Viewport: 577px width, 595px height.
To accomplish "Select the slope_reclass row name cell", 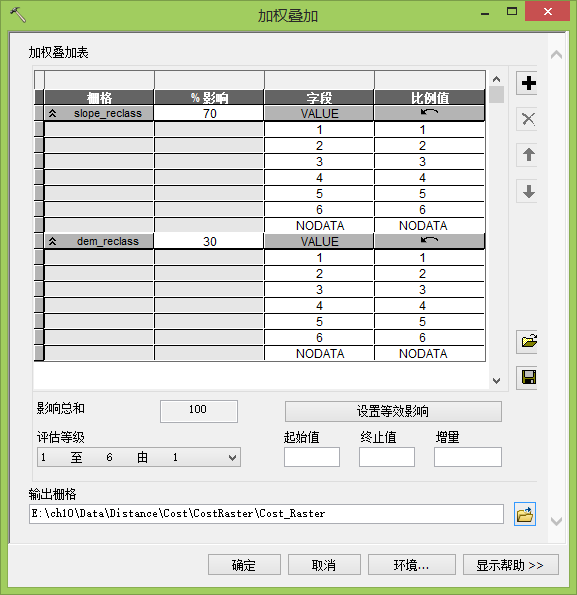I will 99,113.
